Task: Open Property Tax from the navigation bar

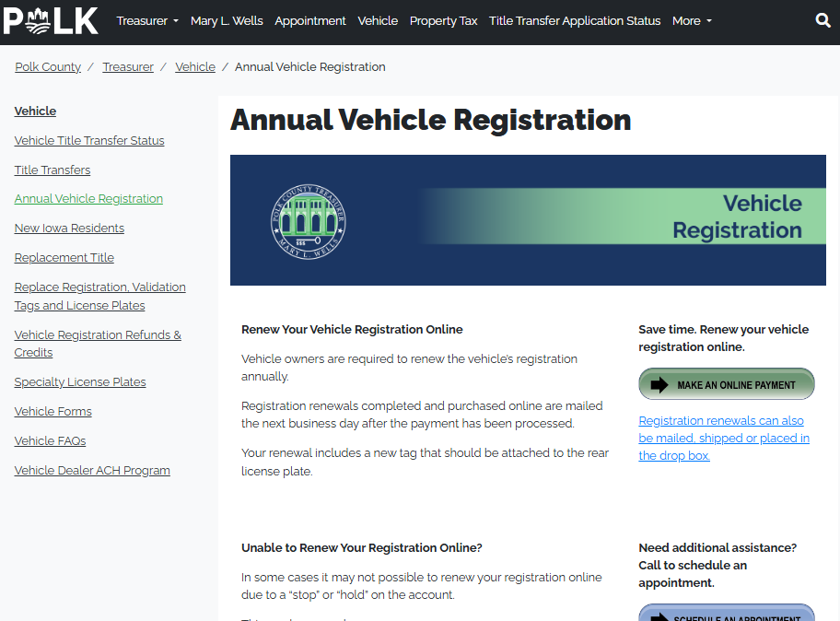Action: coord(443,20)
